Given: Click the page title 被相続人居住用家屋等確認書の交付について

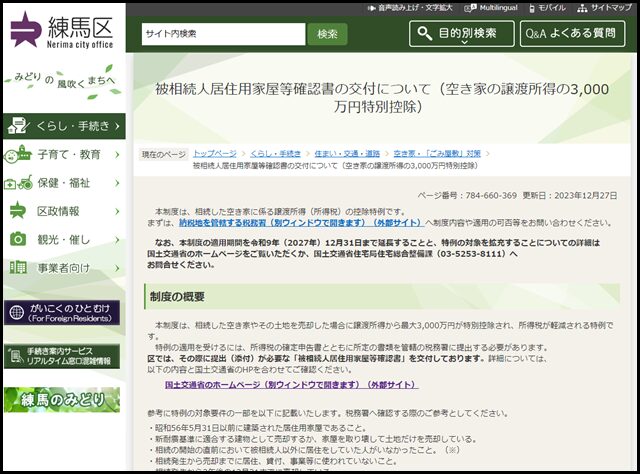Looking at the screenshot, I should 382,98.
